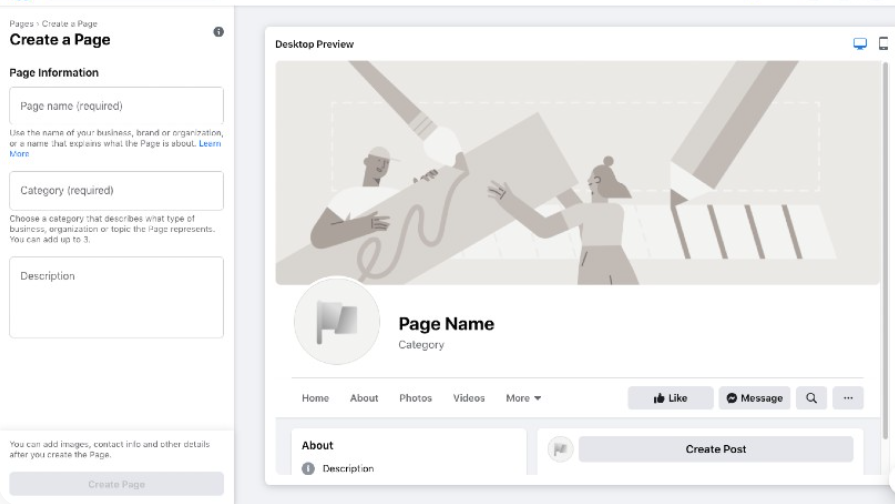Switch to desktop preview monitor icon
This screenshot has height=504, width=895.
pyautogui.click(x=859, y=44)
